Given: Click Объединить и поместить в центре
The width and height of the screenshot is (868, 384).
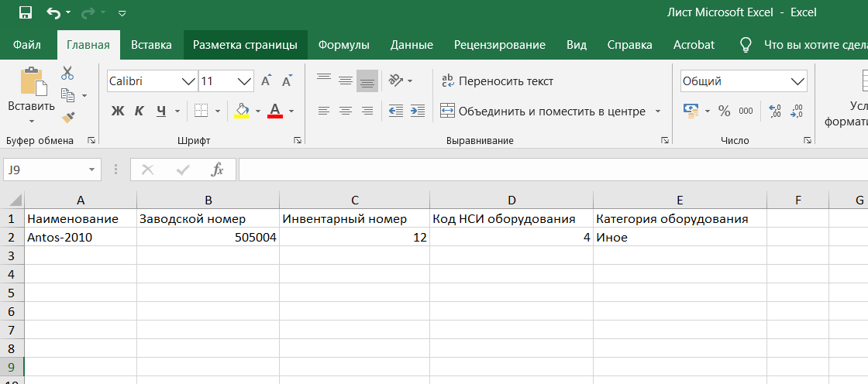Looking at the screenshot, I should click(543, 111).
